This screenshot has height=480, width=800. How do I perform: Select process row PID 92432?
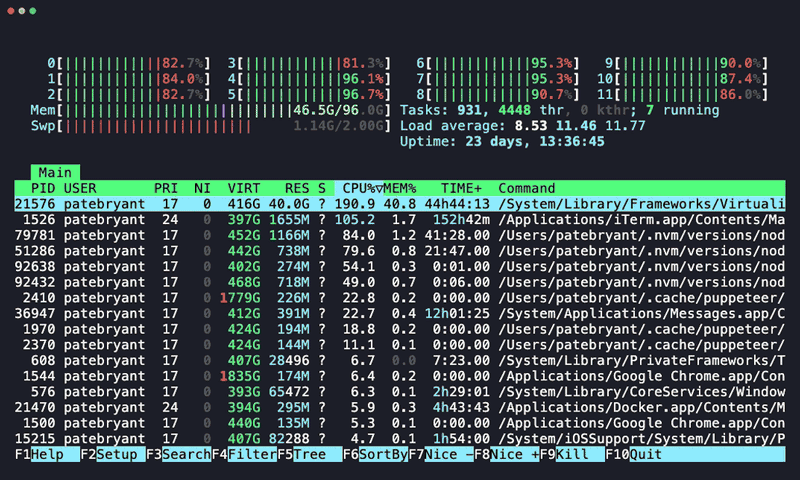tap(400, 282)
